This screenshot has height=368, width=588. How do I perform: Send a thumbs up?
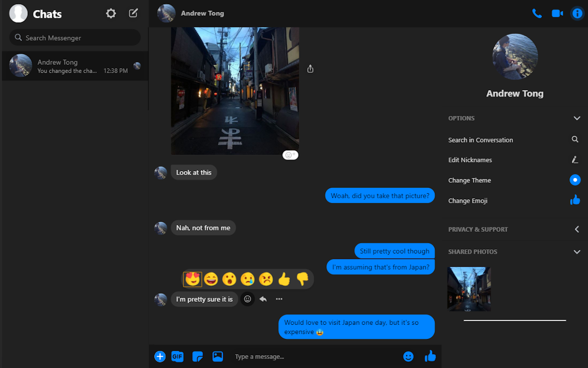point(430,356)
